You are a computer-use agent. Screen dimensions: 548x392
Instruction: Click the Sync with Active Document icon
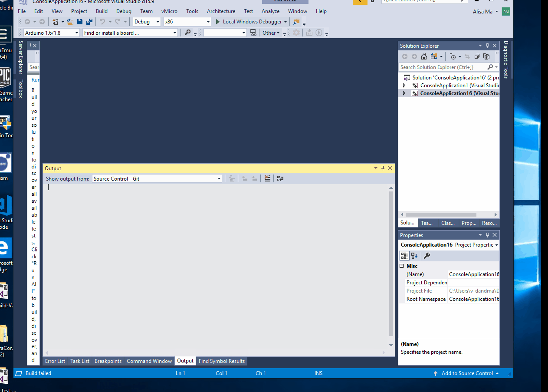click(x=467, y=56)
